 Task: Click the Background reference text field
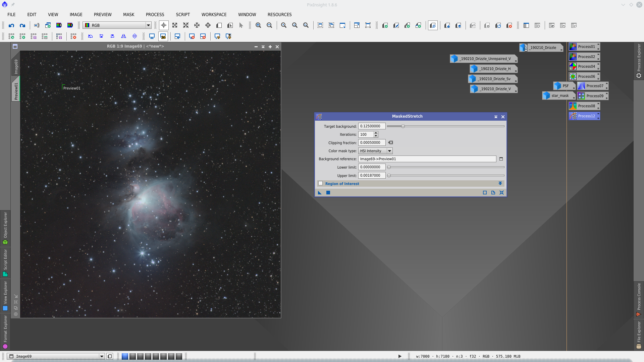pyautogui.click(x=427, y=159)
